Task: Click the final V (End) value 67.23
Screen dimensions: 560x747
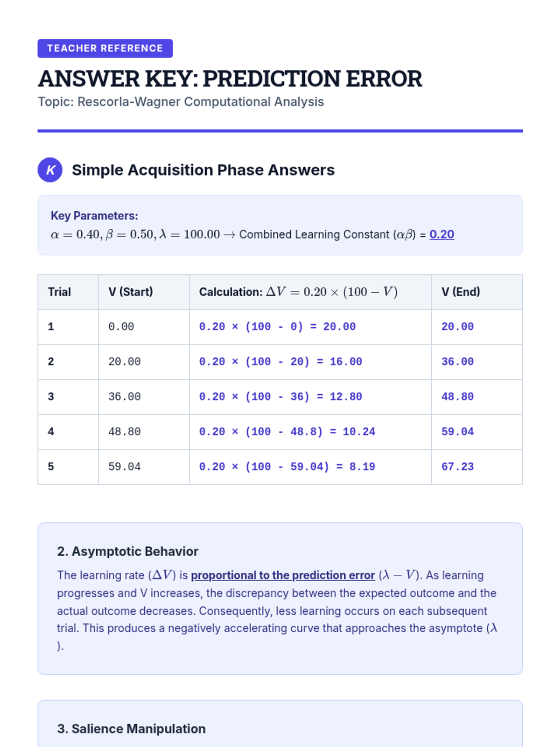Action: tap(457, 467)
